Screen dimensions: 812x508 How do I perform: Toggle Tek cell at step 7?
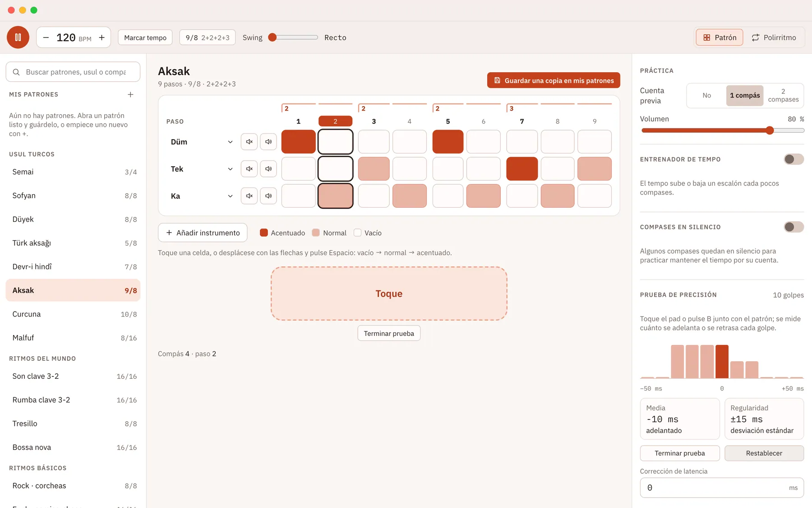(522, 169)
